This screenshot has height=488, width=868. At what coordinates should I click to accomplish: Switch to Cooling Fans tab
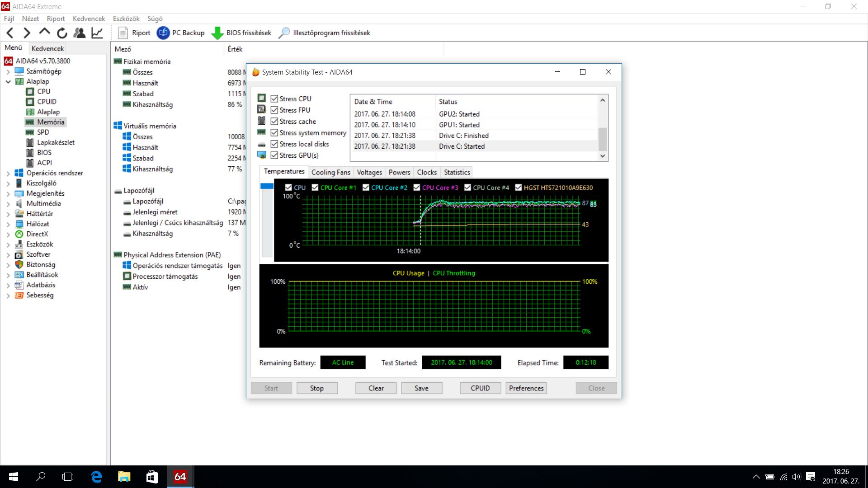pyautogui.click(x=330, y=172)
